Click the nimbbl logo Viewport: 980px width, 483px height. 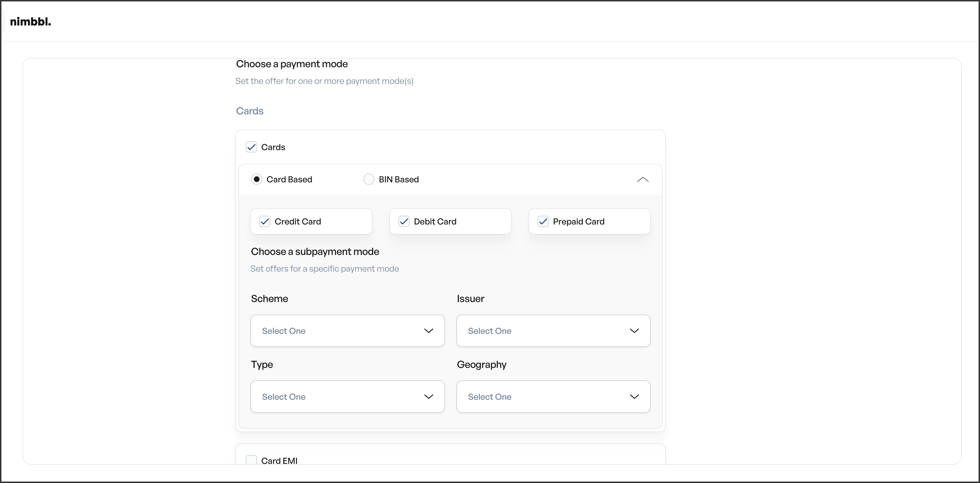click(30, 22)
